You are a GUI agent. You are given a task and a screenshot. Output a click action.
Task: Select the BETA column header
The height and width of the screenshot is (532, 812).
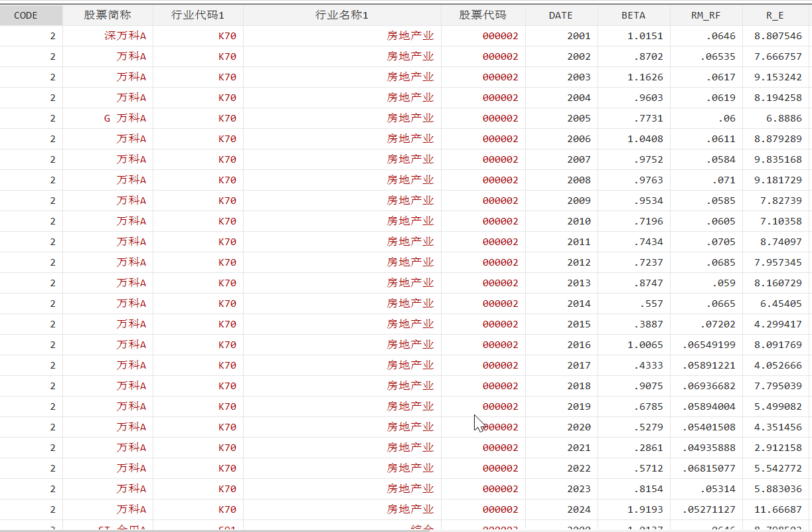pyautogui.click(x=633, y=15)
